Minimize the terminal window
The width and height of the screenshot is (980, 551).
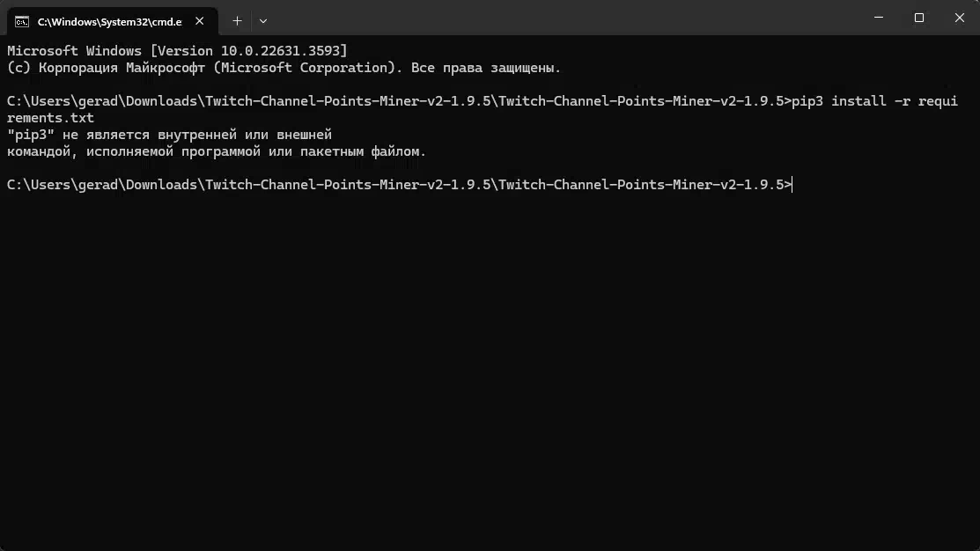pyautogui.click(x=879, y=18)
